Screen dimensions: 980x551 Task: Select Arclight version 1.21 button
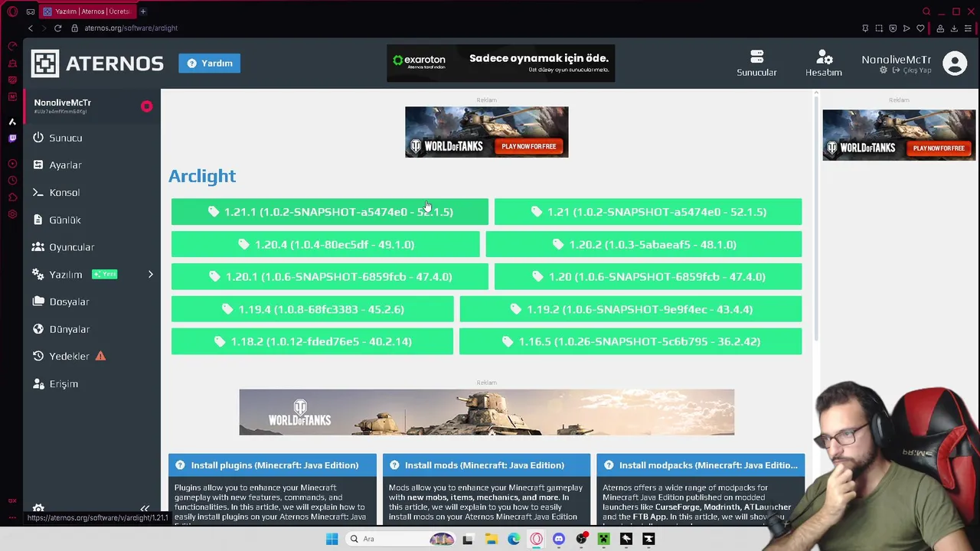click(x=648, y=212)
